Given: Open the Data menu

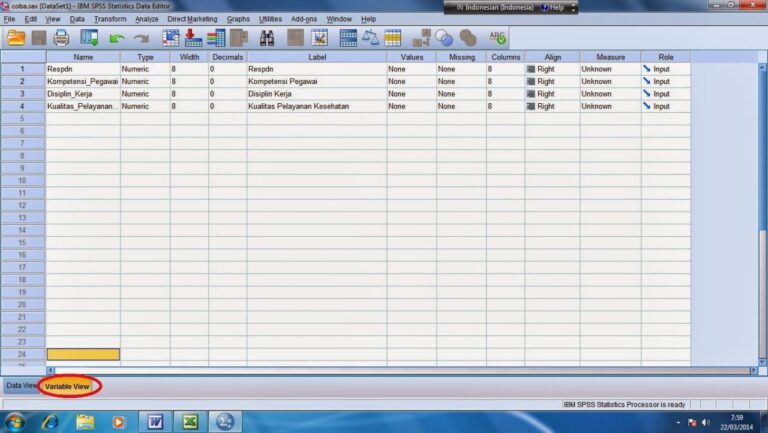Looking at the screenshot, I should coord(77,19).
